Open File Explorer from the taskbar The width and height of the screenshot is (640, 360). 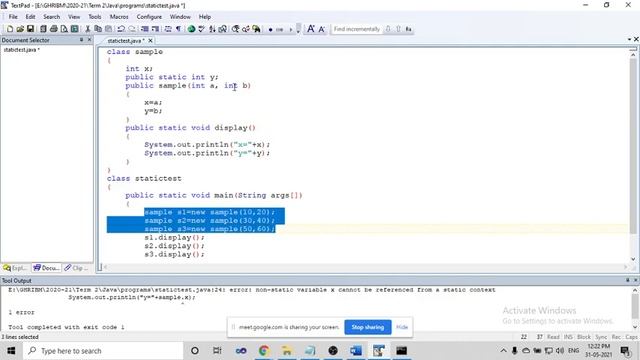pyautogui.click(x=287, y=351)
